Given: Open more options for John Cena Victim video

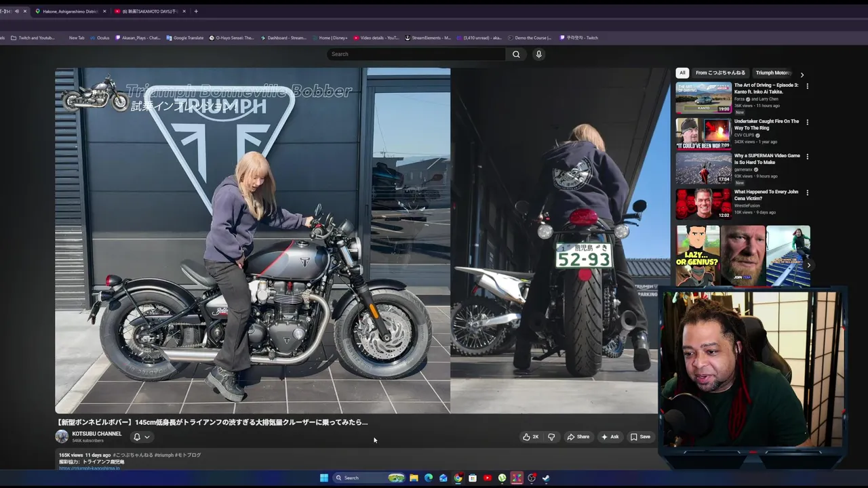Looking at the screenshot, I should click(807, 192).
